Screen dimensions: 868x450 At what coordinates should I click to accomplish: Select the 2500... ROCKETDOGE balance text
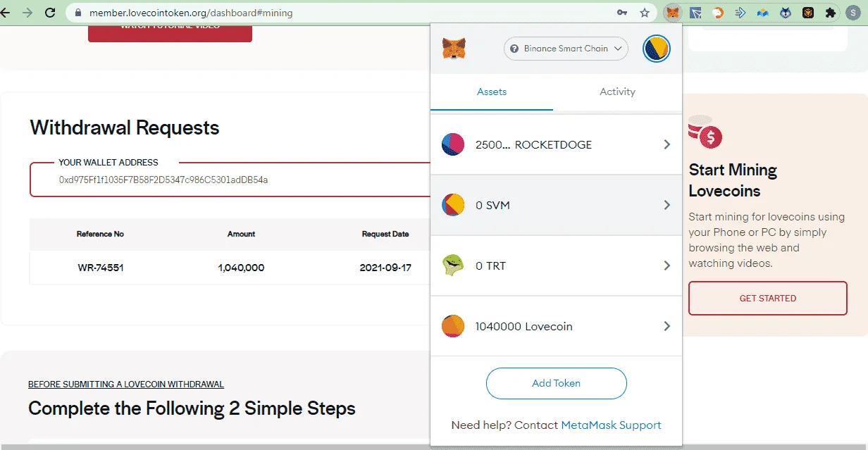tap(533, 144)
